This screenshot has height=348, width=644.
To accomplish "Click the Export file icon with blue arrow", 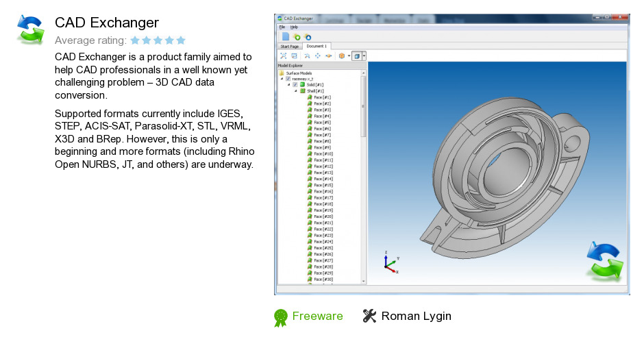I will [x=307, y=37].
